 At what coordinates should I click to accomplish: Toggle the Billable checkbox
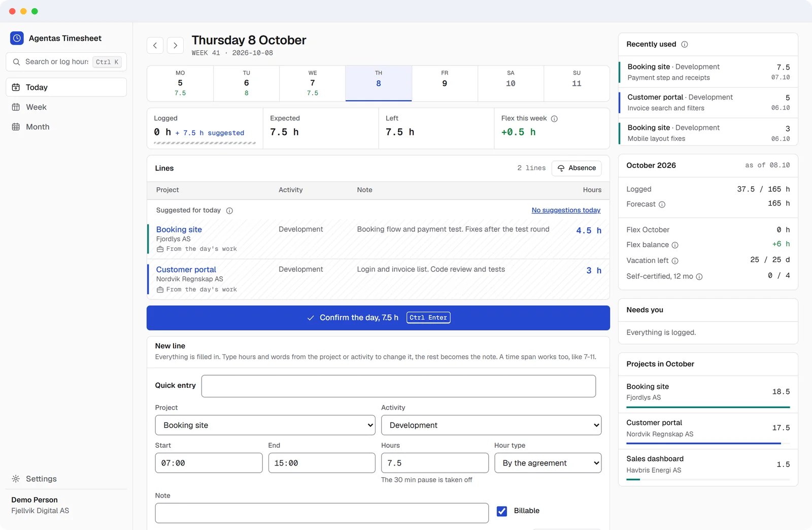pyautogui.click(x=502, y=511)
